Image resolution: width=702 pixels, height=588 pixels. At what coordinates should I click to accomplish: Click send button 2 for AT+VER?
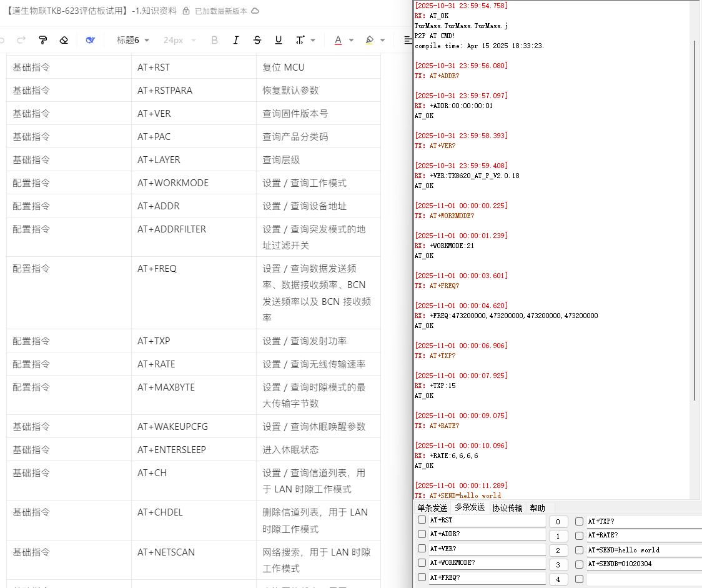point(558,551)
